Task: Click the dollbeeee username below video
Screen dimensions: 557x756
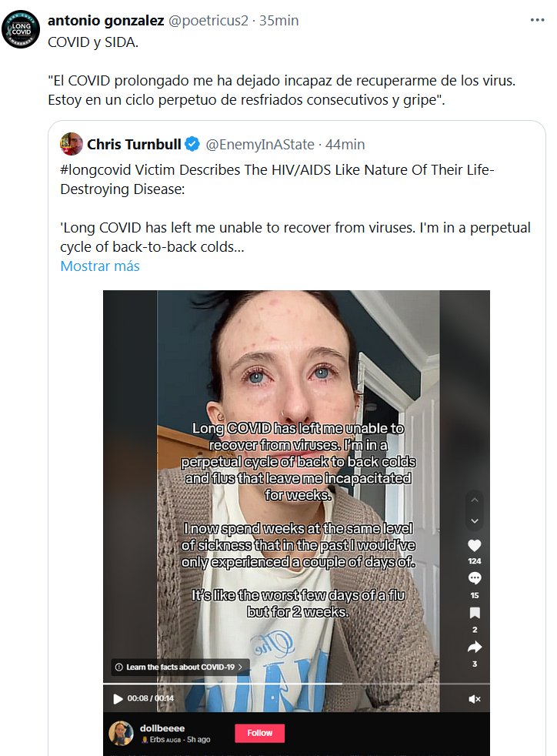Action: 162,728
